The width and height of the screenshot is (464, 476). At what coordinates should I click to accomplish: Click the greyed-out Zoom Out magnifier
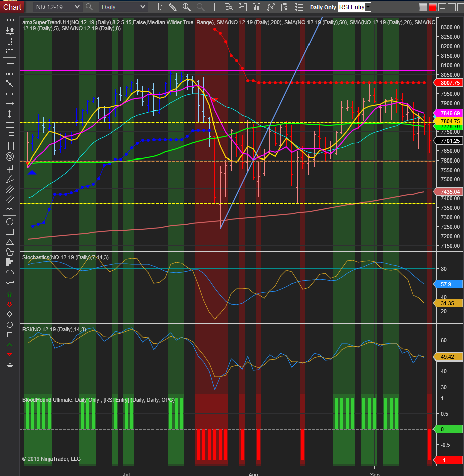click(x=201, y=7)
